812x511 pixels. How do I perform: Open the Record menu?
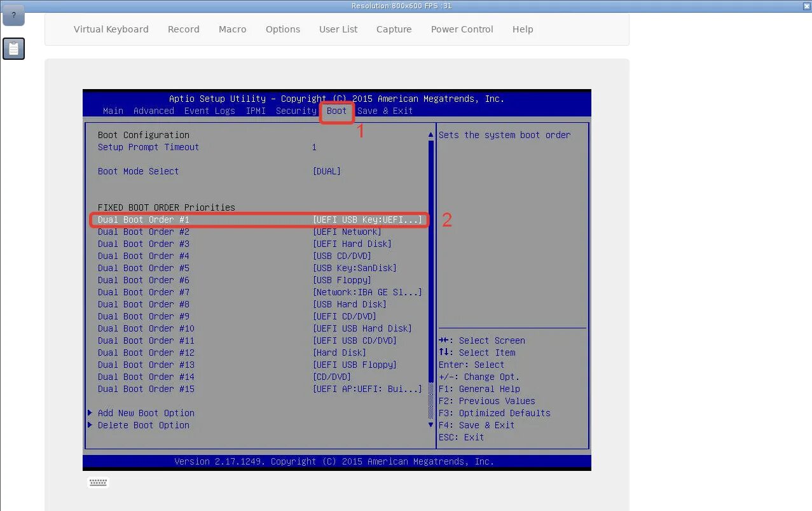[x=184, y=29]
